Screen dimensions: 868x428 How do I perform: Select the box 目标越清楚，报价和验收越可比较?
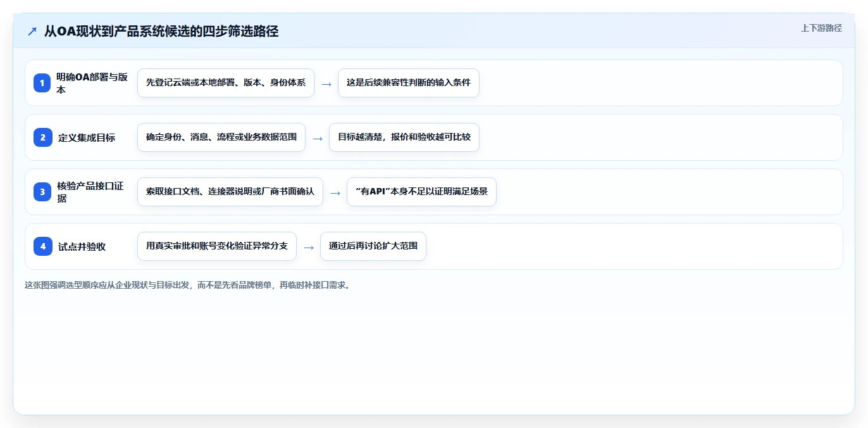click(404, 137)
